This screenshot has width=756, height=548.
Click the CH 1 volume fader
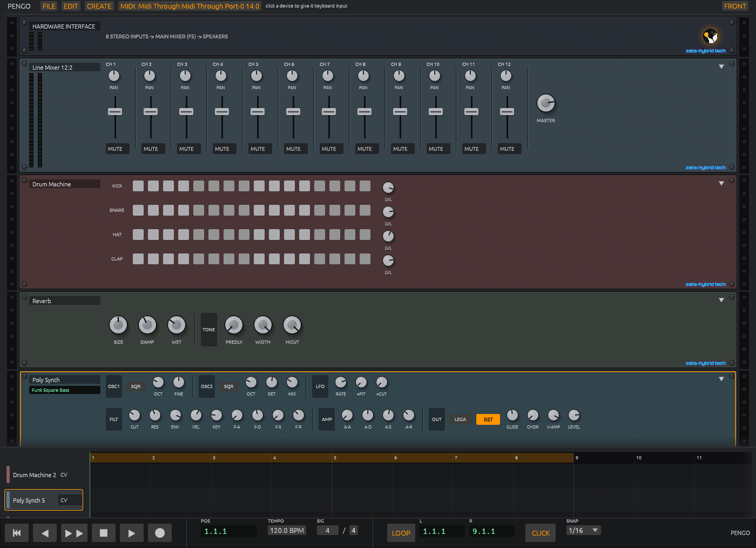coord(115,111)
